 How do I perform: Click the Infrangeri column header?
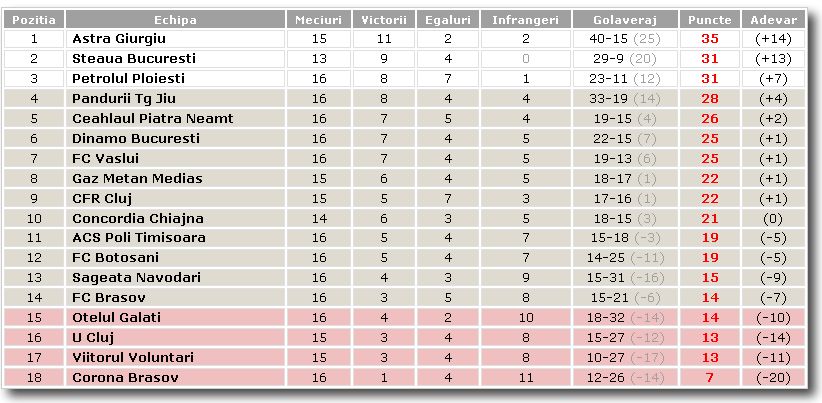[x=525, y=20]
